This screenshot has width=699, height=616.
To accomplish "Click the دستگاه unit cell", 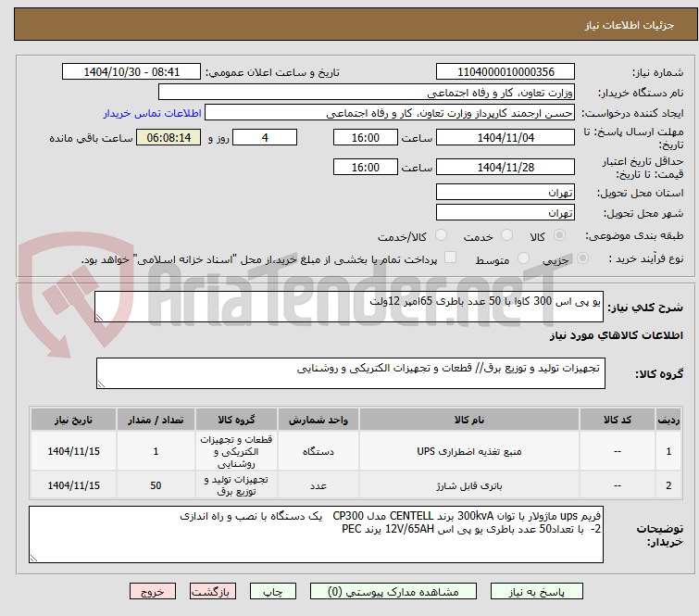I will coord(318,451).
